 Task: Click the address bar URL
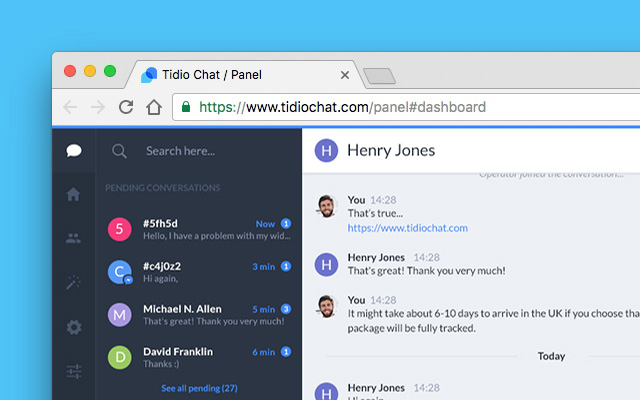[342, 107]
